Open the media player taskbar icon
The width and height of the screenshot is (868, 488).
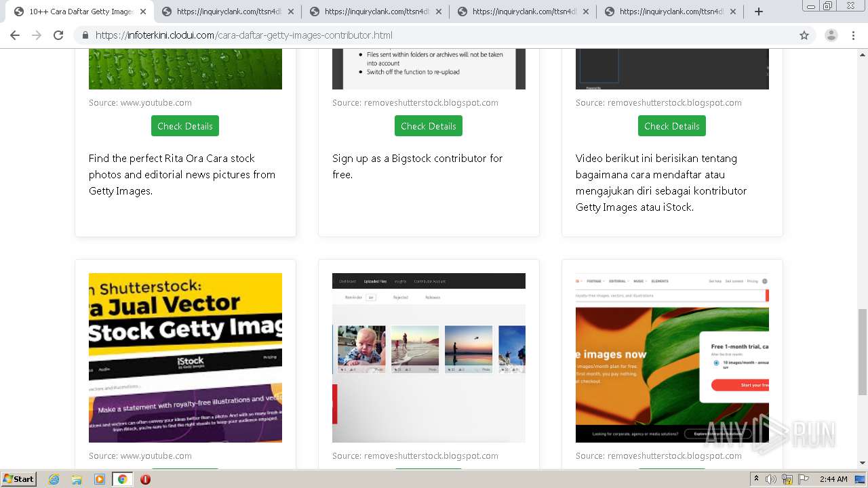[100, 479]
